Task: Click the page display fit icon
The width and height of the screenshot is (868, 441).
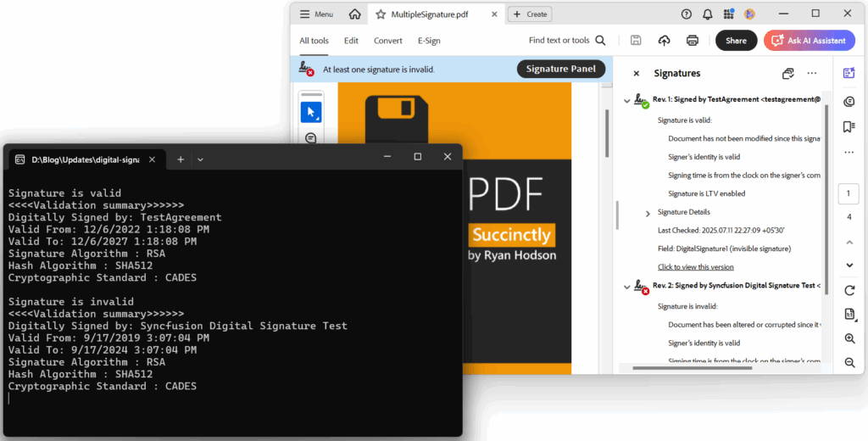Action: click(x=849, y=314)
